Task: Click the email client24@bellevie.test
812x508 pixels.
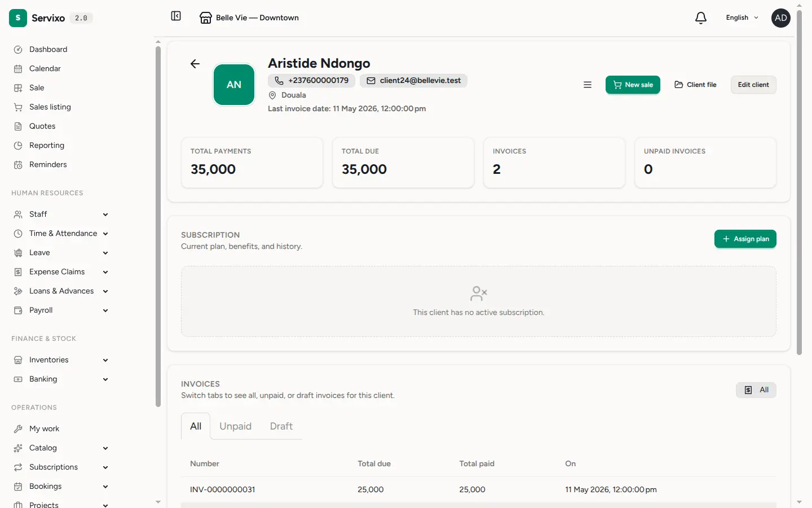Action: point(413,81)
